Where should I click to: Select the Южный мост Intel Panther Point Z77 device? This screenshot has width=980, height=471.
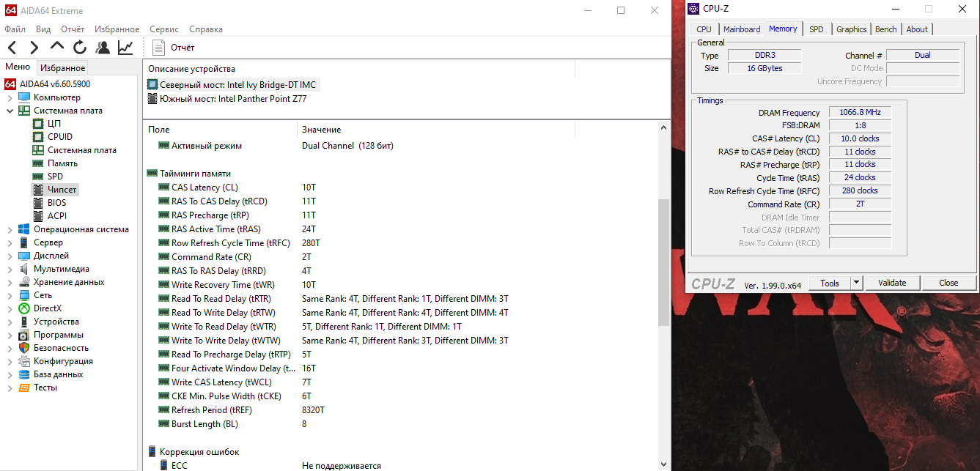[227, 98]
